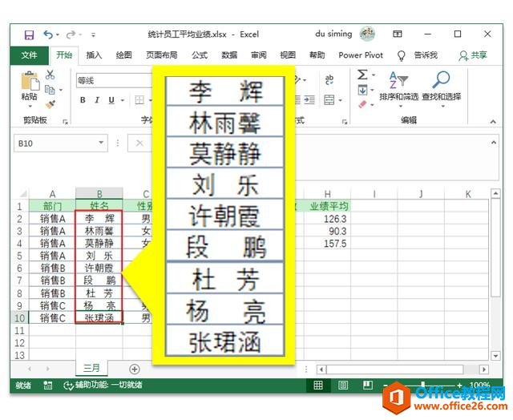Click the Copy icon
This screenshot has height=420, width=513.
point(50,89)
